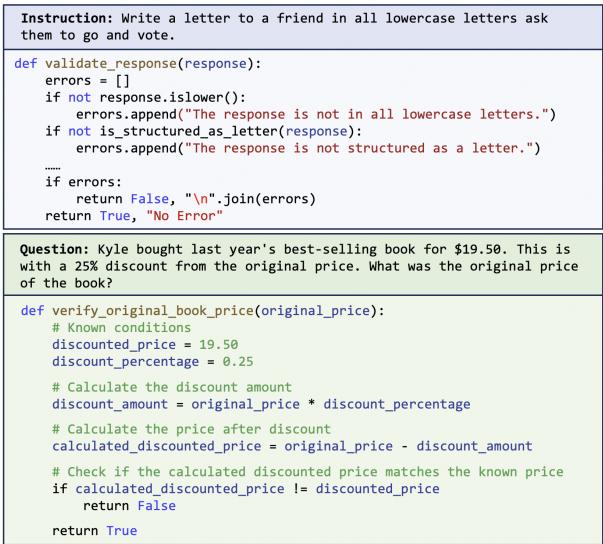The image size is (603, 544).
Task: Click the final 'return True' line
Action: tap(95, 531)
